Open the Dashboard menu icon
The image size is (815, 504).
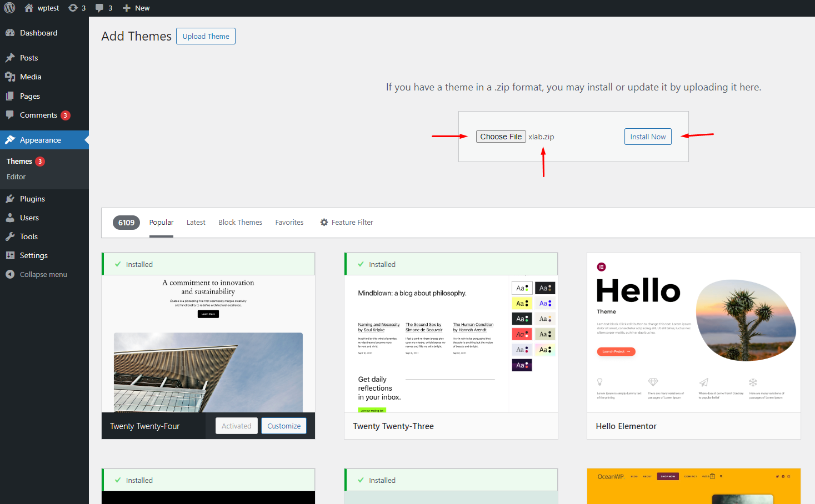[x=10, y=33]
